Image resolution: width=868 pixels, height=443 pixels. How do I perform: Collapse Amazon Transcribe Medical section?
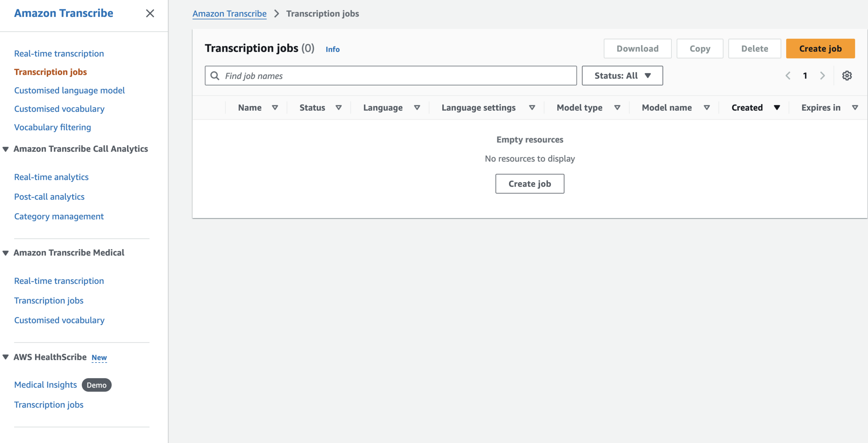pos(6,253)
